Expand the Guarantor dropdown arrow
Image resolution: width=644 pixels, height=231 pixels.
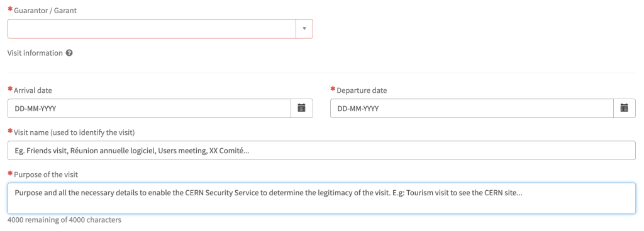pyautogui.click(x=304, y=29)
